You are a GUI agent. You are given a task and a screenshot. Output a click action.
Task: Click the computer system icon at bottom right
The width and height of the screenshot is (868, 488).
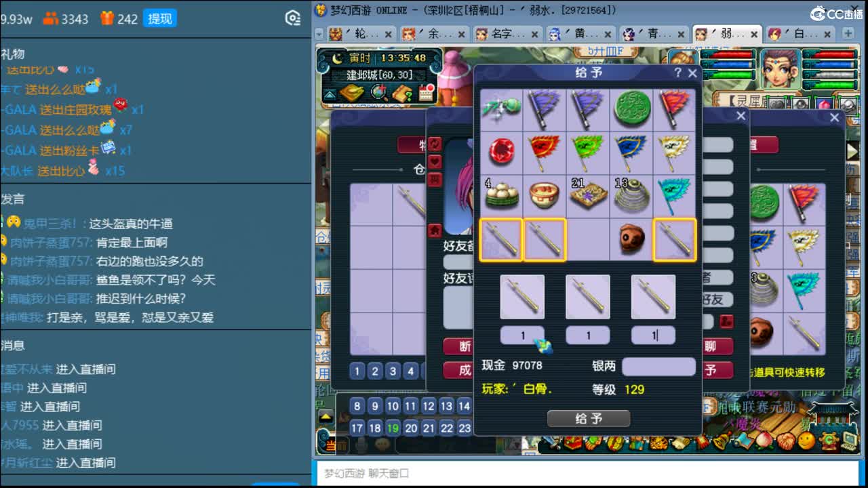tap(850, 441)
